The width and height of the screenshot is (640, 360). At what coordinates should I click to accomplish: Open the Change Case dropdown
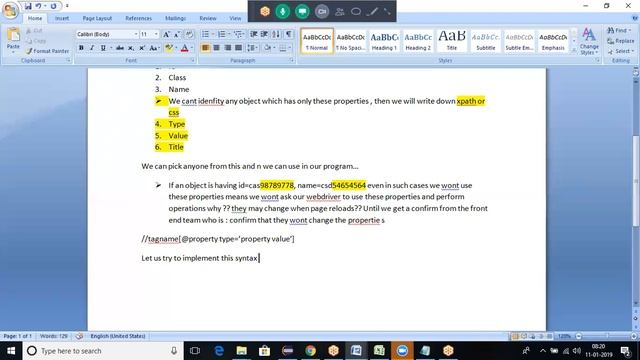point(154,48)
